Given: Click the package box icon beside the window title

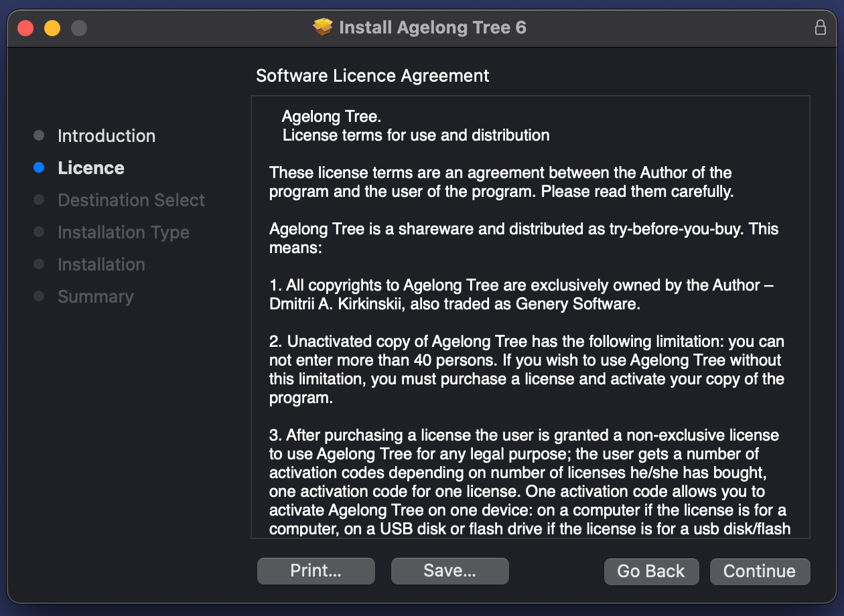Looking at the screenshot, I should click(323, 27).
